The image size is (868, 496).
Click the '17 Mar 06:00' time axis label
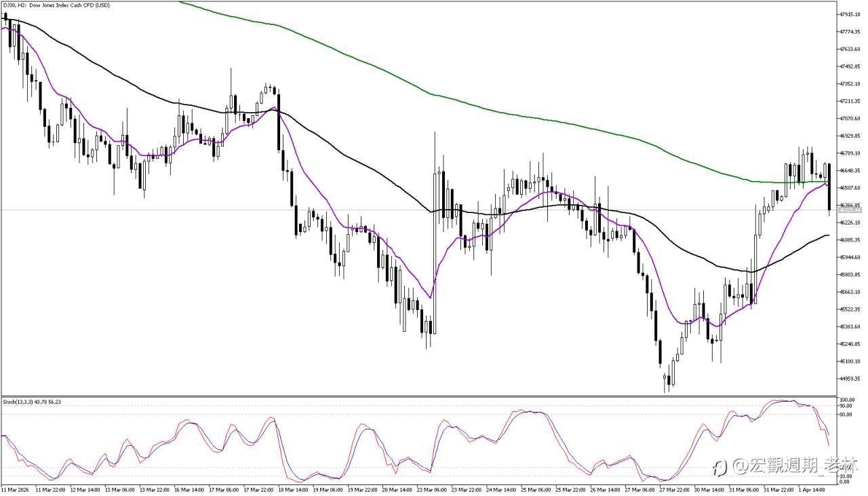(225, 489)
